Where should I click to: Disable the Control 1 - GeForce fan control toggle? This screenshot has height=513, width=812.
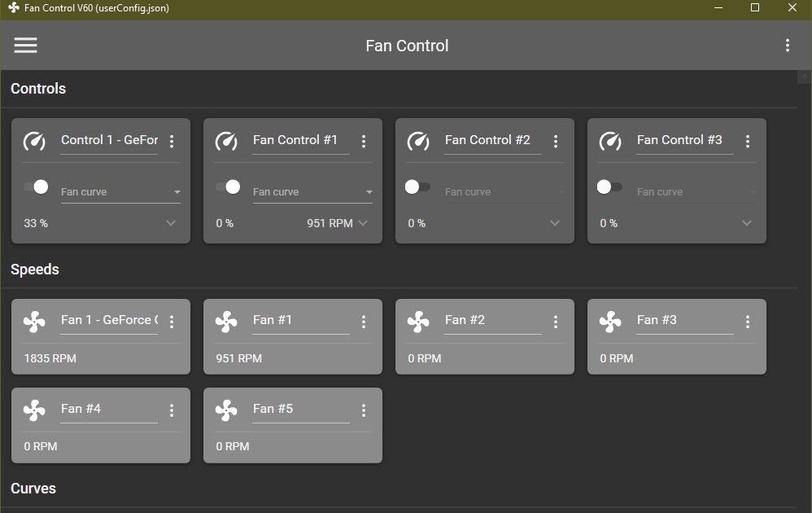pyautogui.click(x=37, y=186)
